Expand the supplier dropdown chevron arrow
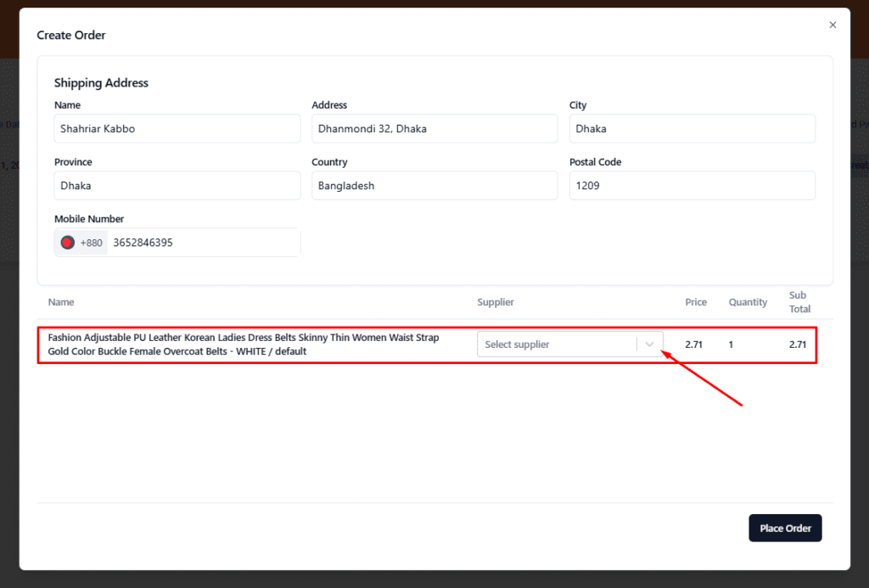Screen dimensions: 869x588 650,344
